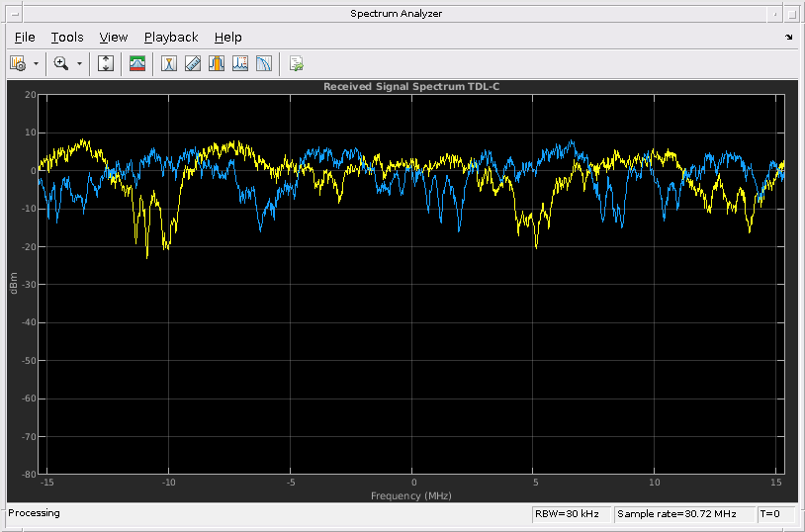Click the Generate Script icon
Image resolution: width=805 pixels, height=532 pixels.
[x=296, y=63]
